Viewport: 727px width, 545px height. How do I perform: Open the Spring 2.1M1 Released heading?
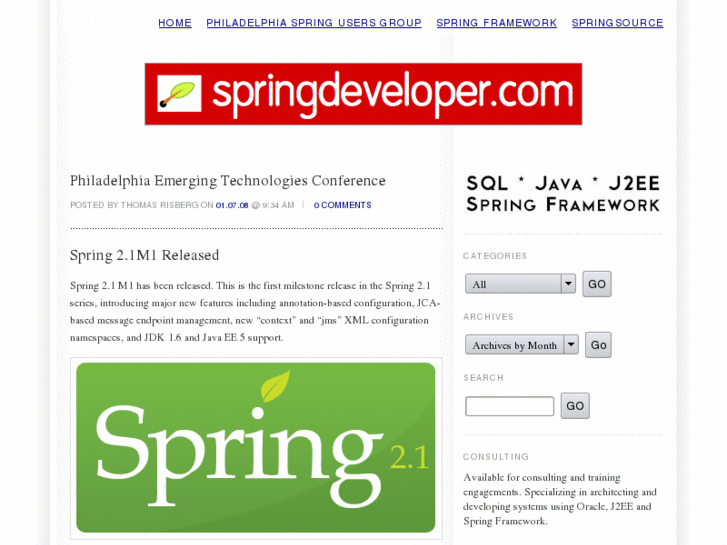tap(144, 255)
